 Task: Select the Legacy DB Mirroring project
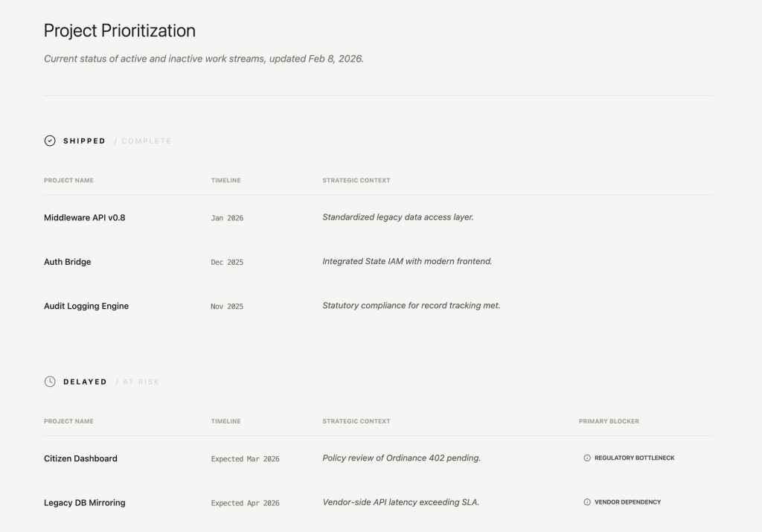coord(84,502)
